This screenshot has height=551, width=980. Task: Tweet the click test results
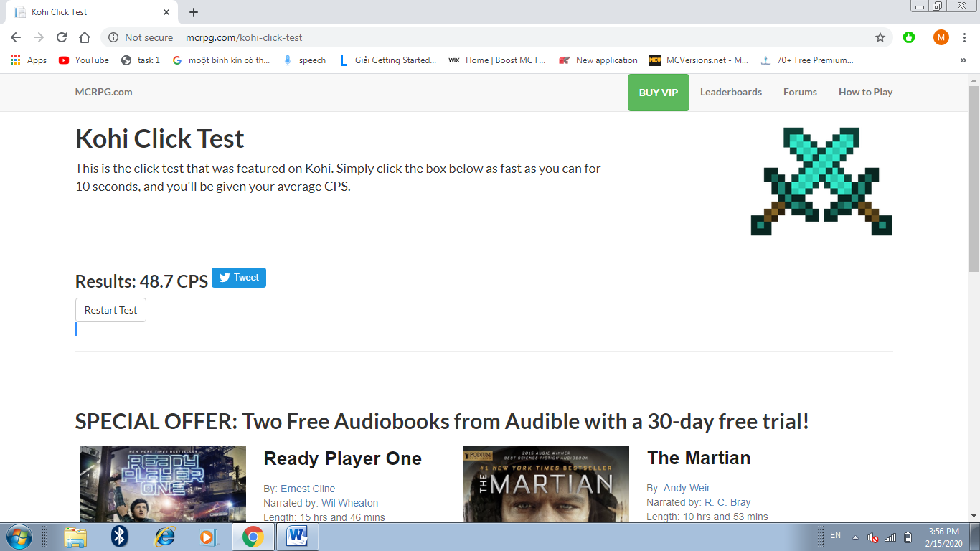point(239,278)
